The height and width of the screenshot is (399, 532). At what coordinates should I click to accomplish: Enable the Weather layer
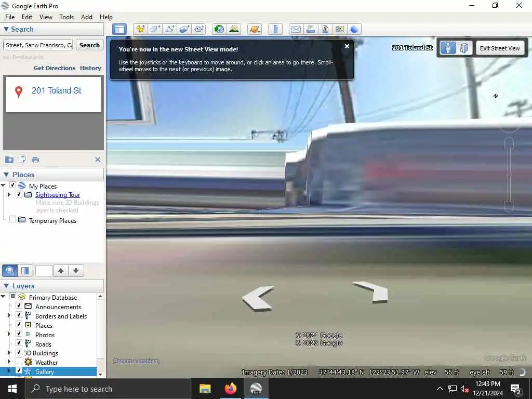(x=19, y=362)
